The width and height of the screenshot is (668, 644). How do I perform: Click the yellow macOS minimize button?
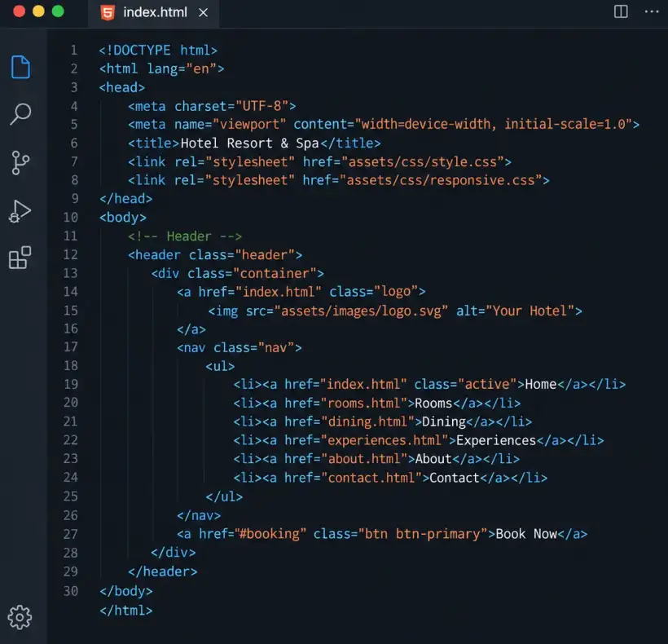coord(38,11)
